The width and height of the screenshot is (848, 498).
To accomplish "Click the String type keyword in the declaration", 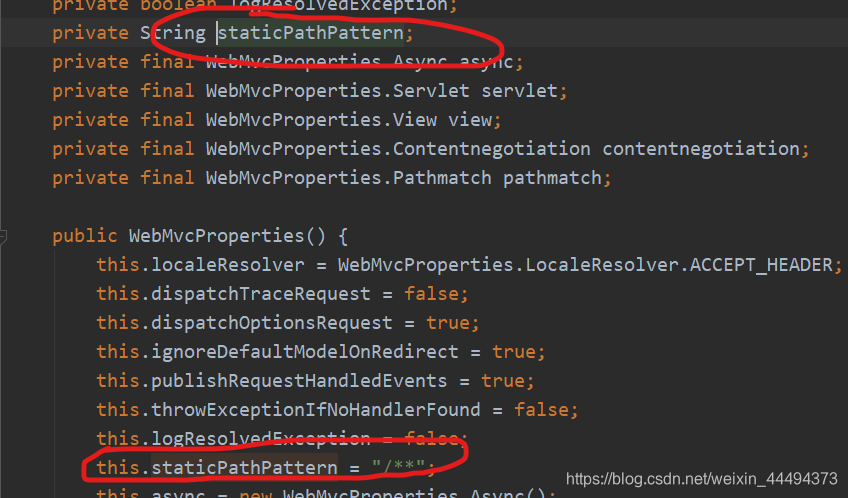I will point(173,33).
